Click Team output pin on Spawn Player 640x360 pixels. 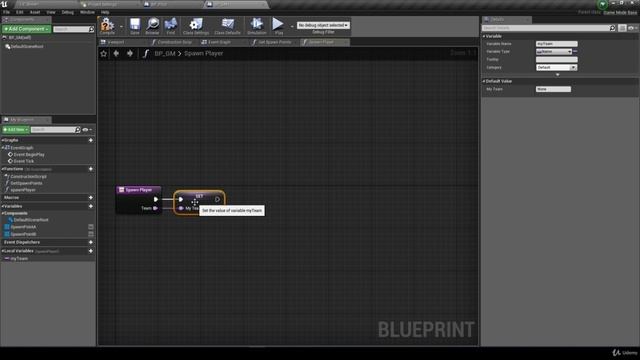point(156,208)
